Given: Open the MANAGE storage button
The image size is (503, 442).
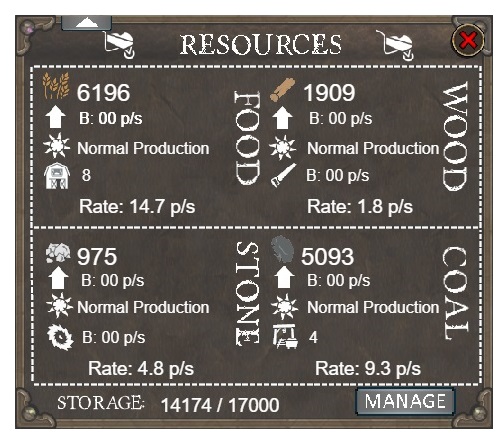Looking at the screenshot, I should point(405,401).
